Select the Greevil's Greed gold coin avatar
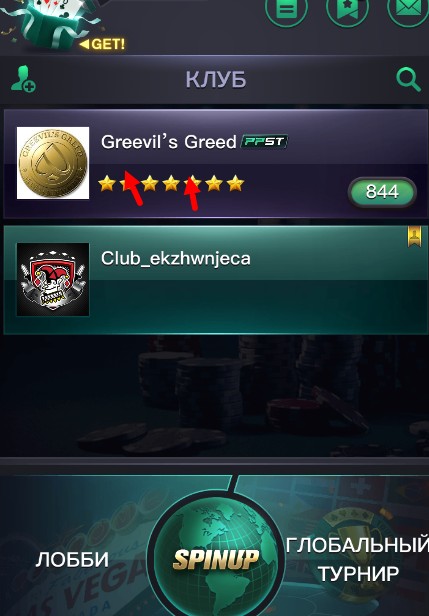The width and height of the screenshot is (429, 616). pos(53,163)
